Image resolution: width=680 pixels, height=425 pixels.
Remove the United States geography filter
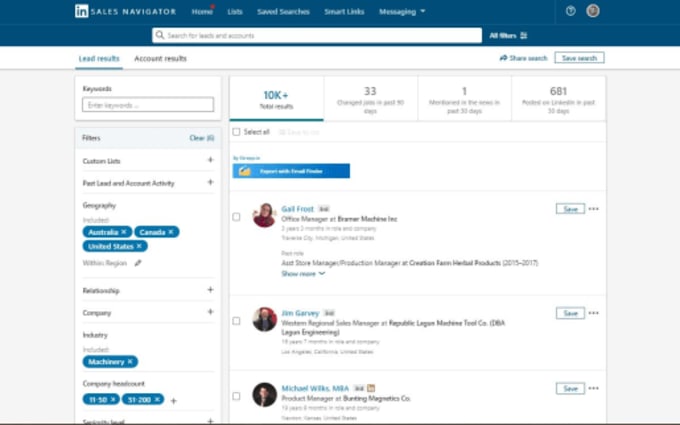139,246
